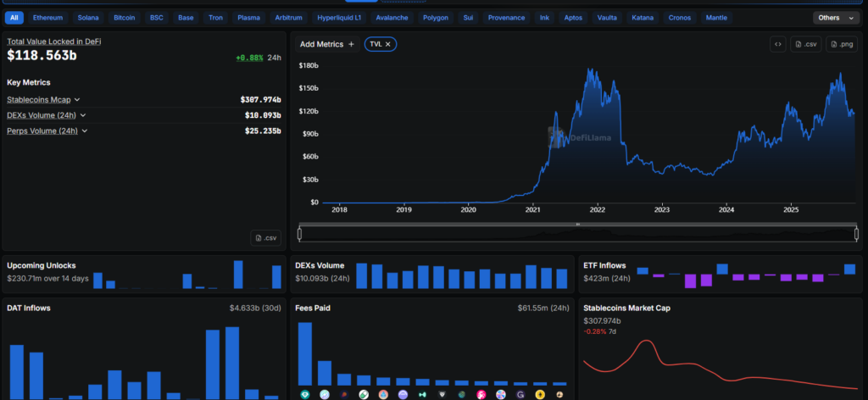Switch to Katana chain
The image size is (868, 400).
[643, 18]
